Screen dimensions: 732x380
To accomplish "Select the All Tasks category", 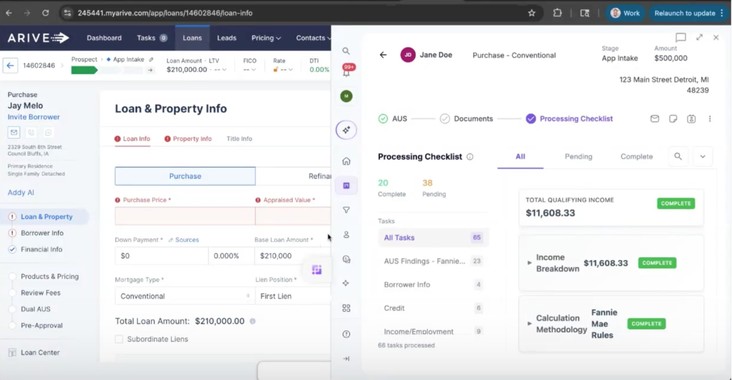I will point(433,238).
